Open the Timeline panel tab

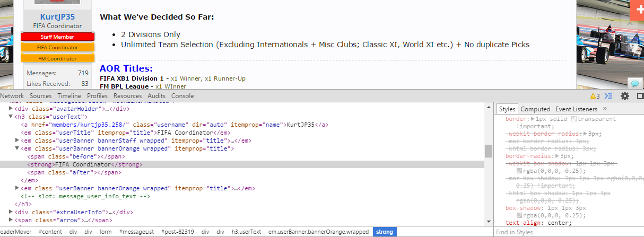click(x=69, y=96)
